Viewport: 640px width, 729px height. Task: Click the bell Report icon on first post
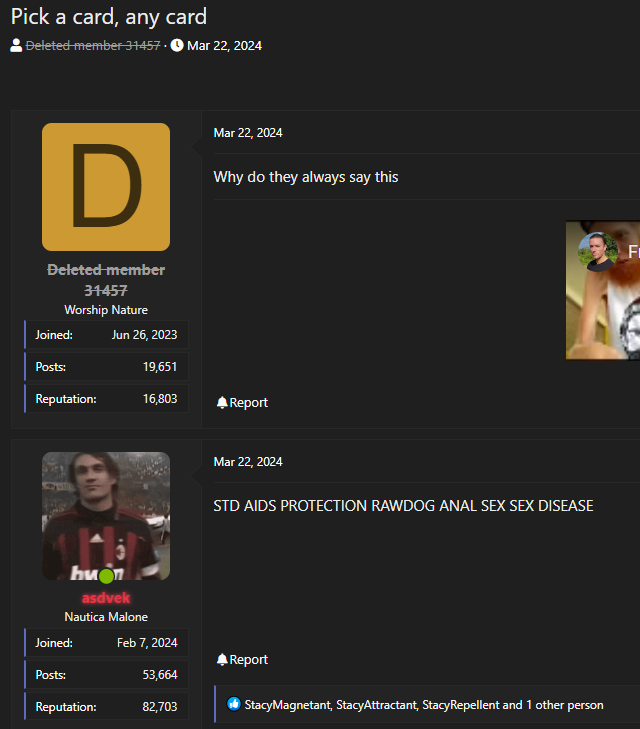(x=222, y=402)
